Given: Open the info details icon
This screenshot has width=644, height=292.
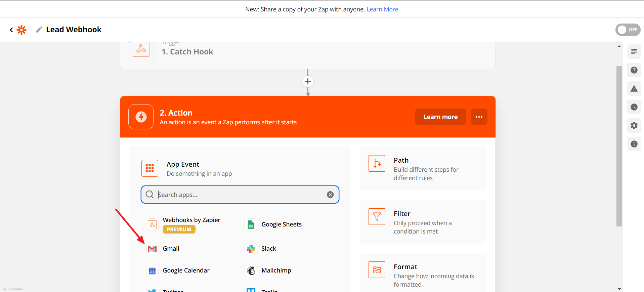Looking at the screenshot, I should [634, 144].
